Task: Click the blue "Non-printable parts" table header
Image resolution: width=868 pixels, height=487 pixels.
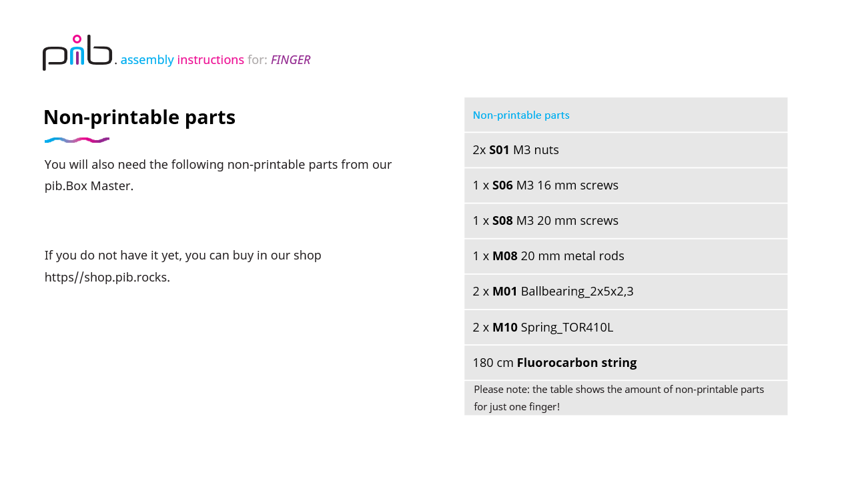Action: coord(521,115)
